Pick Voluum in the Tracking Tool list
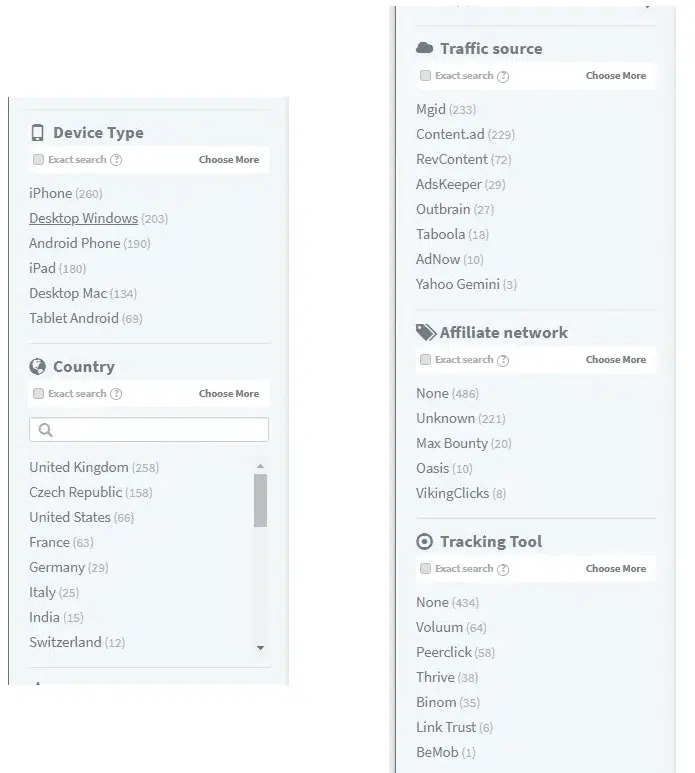 439,628
